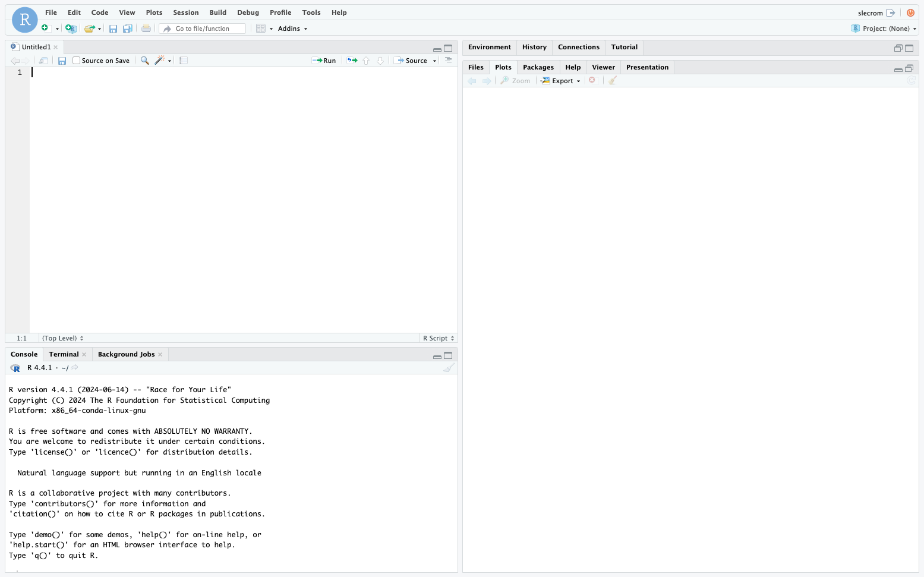Open the Help tab in lower-right pane

coord(573,67)
